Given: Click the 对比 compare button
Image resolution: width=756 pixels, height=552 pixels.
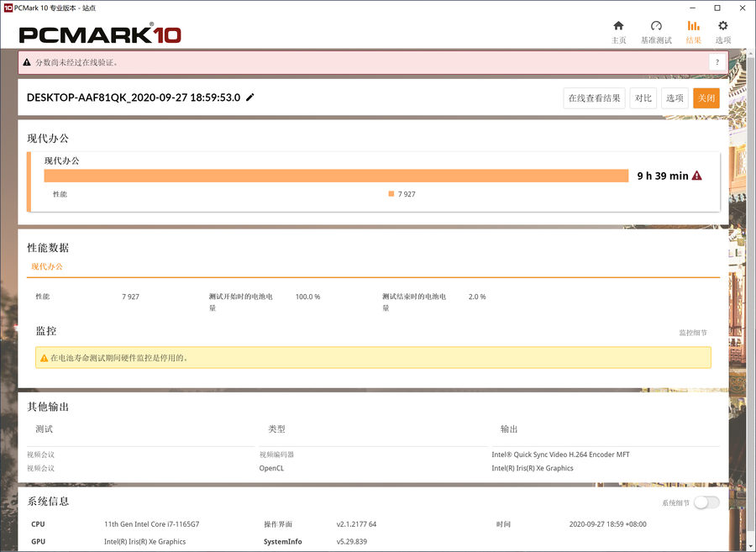Looking at the screenshot, I should coord(643,97).
